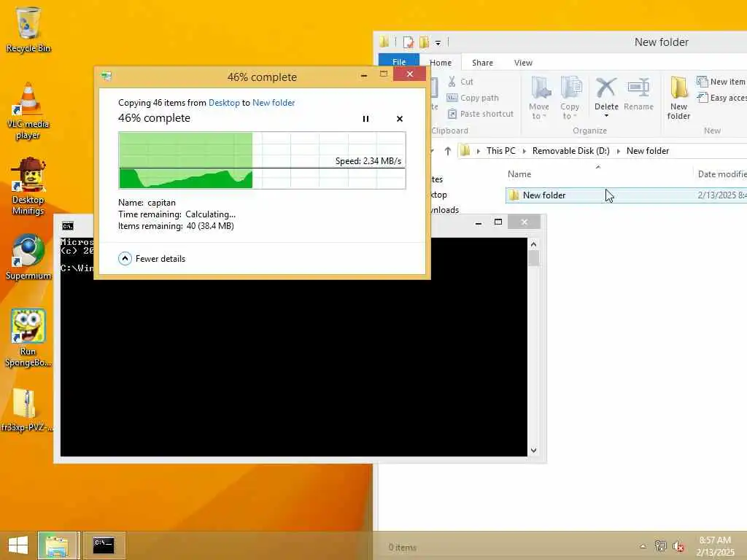Open the Recycle Bin desktop icon
This screenshot has width=747, height=560.
(x=28, y=29)
